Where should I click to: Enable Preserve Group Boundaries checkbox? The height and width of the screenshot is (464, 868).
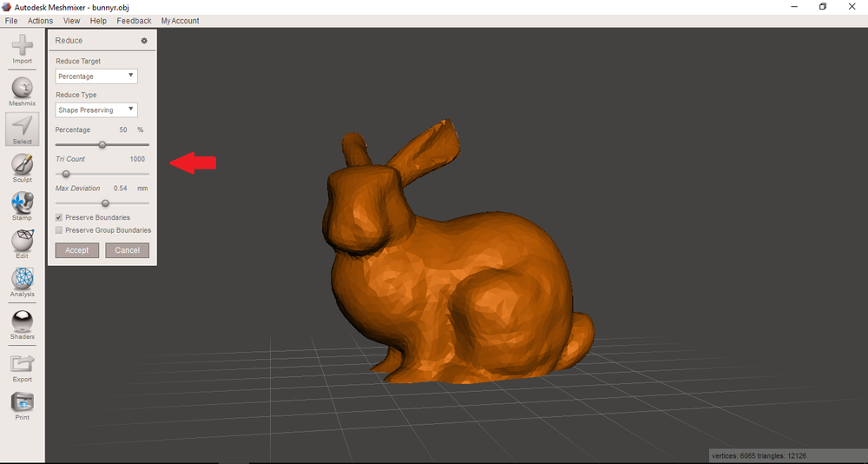[x=59, y=230]
